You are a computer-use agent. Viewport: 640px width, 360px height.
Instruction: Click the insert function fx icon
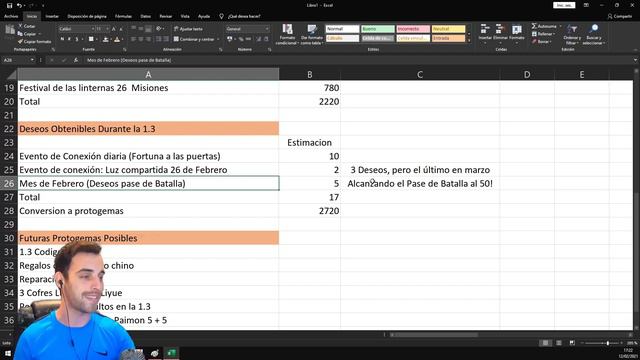pyautogui.click(x=76, y=60)
